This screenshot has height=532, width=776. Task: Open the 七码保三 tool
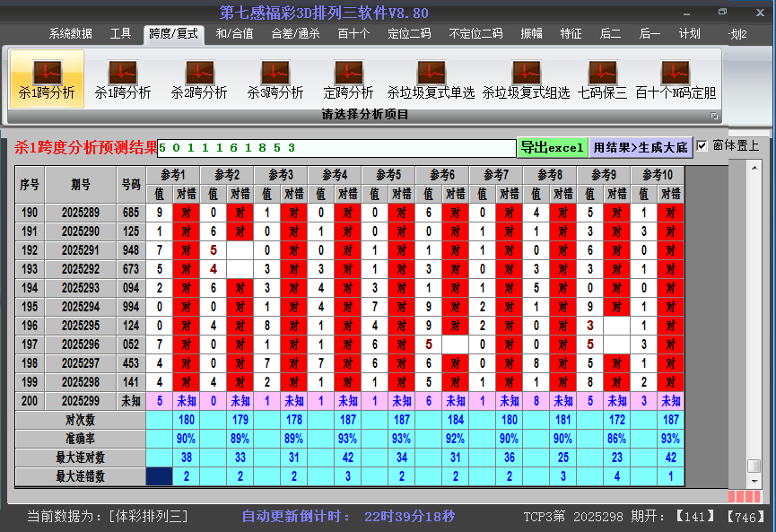tap(602, 79)
